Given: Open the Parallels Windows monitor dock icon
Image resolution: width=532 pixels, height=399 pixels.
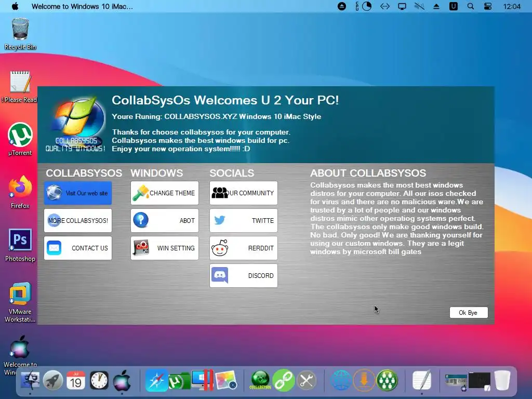Looking at the screenshot, I should coord(203,380).
